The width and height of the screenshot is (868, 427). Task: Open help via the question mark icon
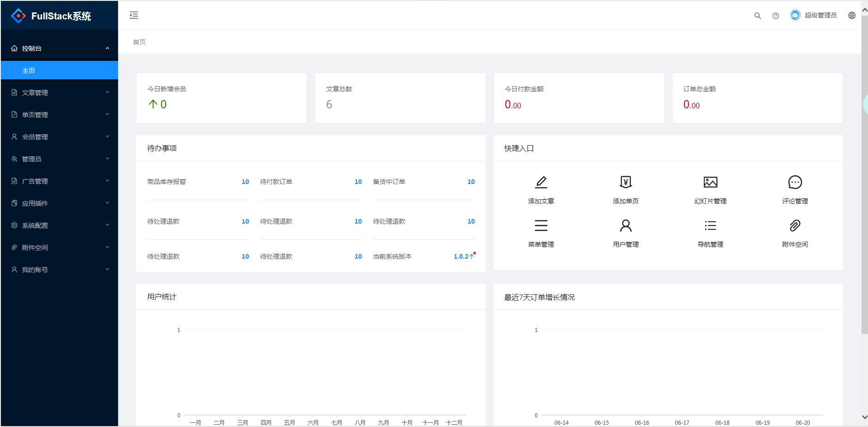[776, 16]
